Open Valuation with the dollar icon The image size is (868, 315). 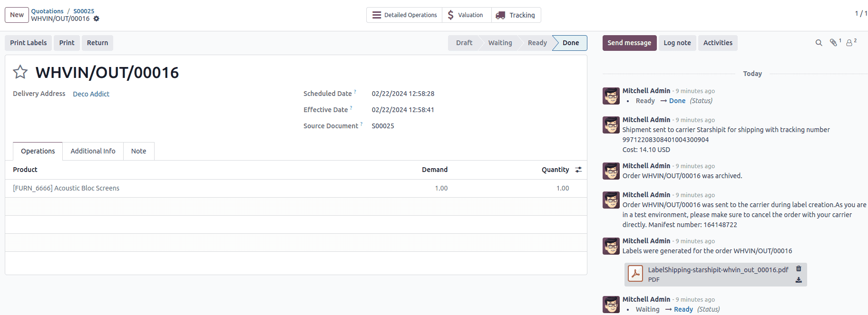[466, 15]
